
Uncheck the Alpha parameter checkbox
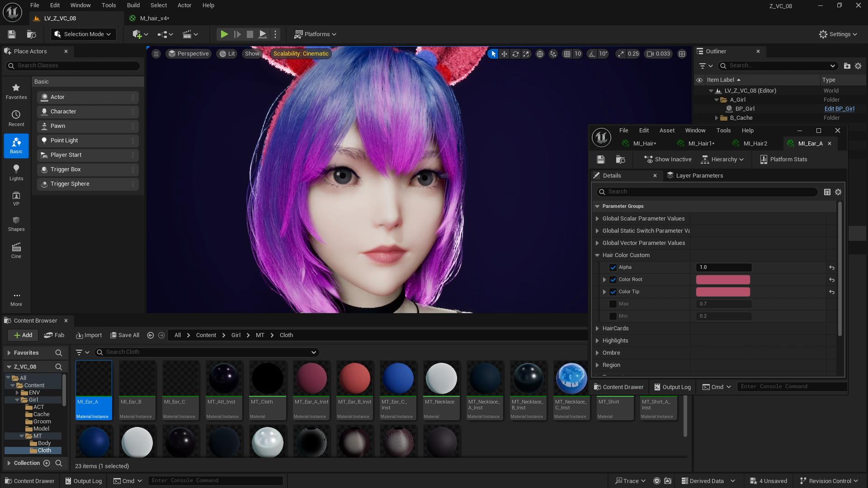point(613,267)
